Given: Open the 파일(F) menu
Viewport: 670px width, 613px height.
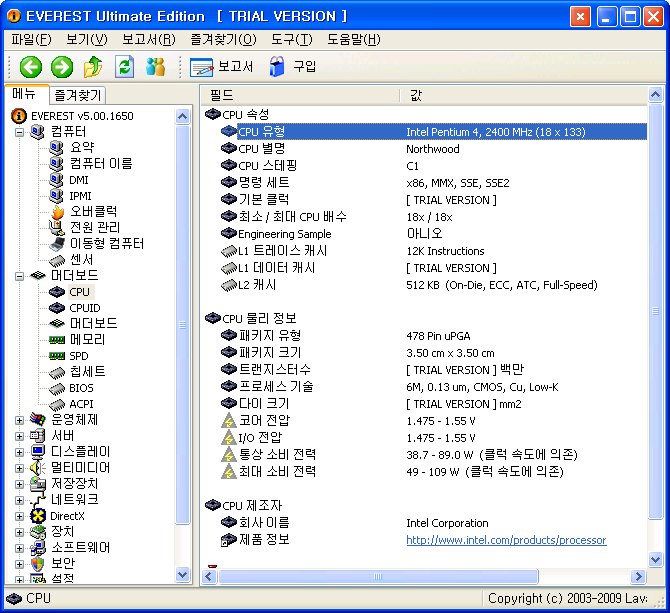Looking at the screenshot, I should (x=31, y=40).
